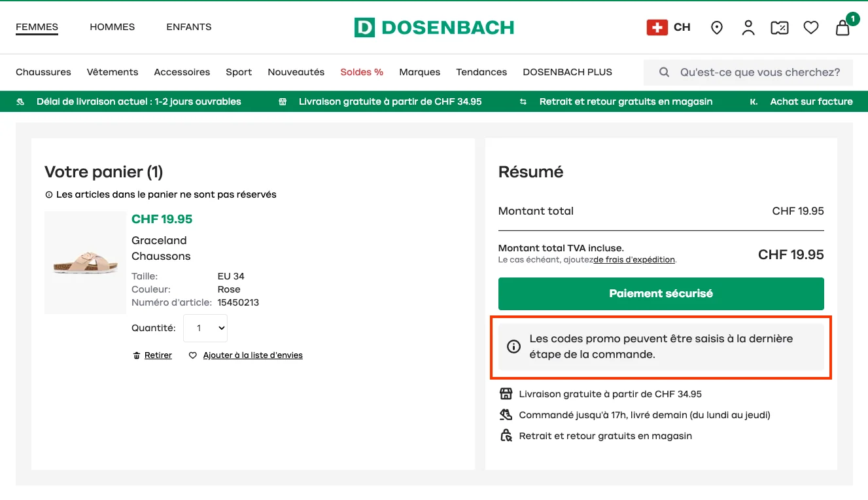868x500 pixels.
Task: Click Achat sur facture banner text
Action: click(x=812, y=101)
